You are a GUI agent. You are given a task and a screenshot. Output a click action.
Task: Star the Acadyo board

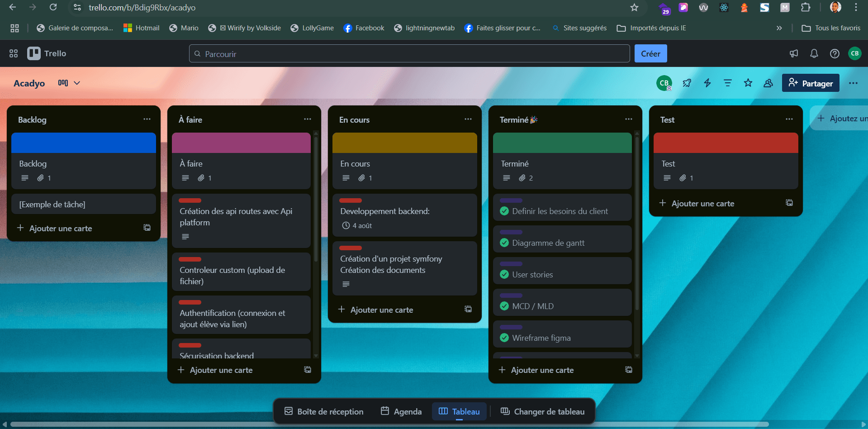748,83
